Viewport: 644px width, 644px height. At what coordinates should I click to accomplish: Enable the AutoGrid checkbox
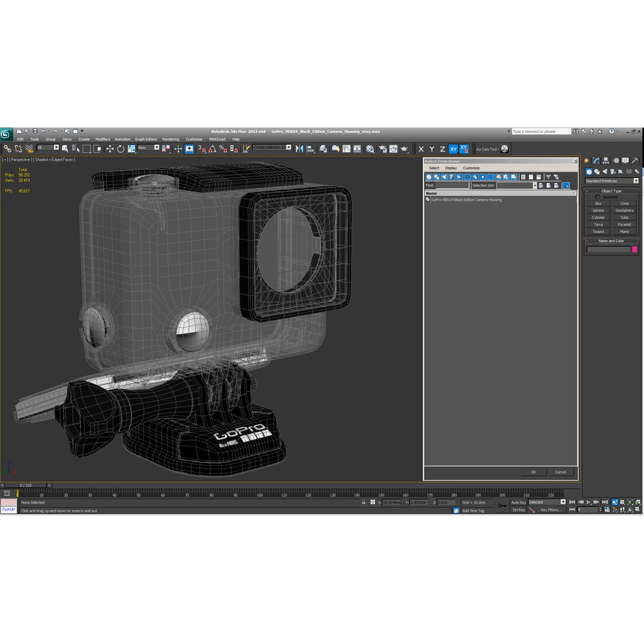pyautogui.click(x=597, y=197)
